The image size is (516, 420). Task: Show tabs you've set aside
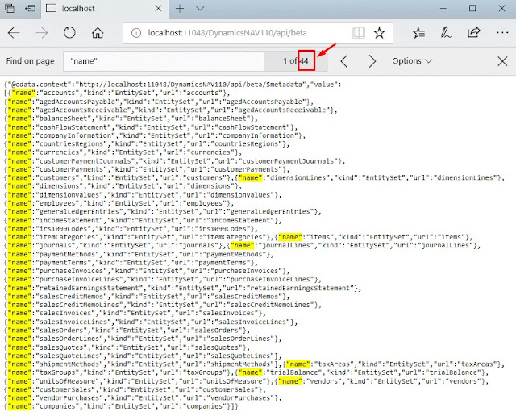click(10, 8)
